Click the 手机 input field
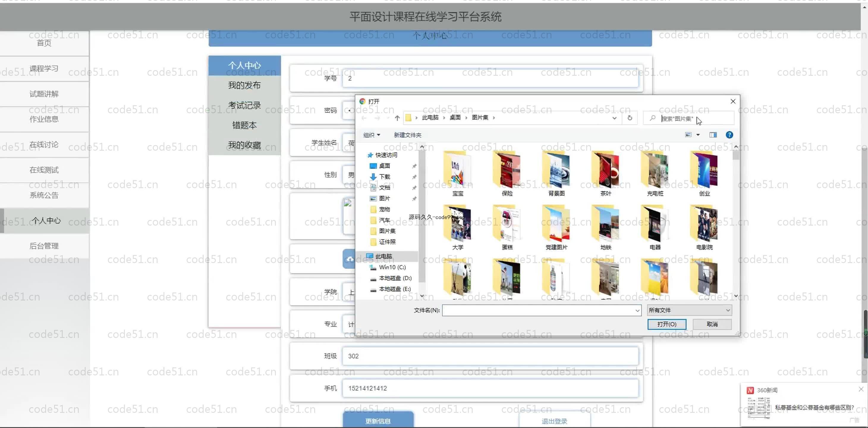The image size is (868, 428). point(490,388)
